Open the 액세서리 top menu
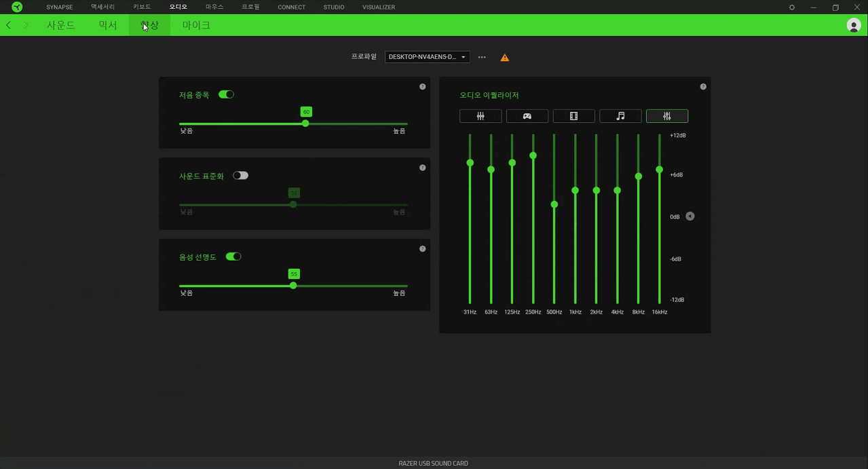868x469 pixels. pyautogui.click(x=103, y=7)
